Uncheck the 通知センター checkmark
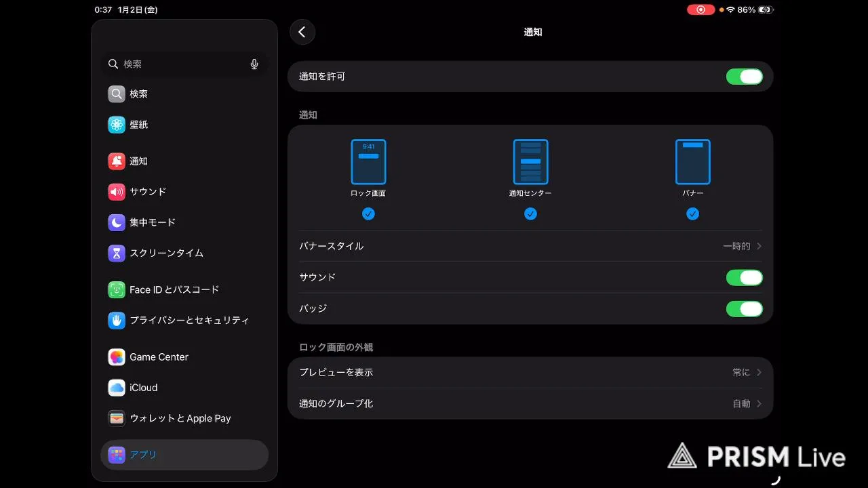This screenshot has height=488, width=868. pos(530,213)
